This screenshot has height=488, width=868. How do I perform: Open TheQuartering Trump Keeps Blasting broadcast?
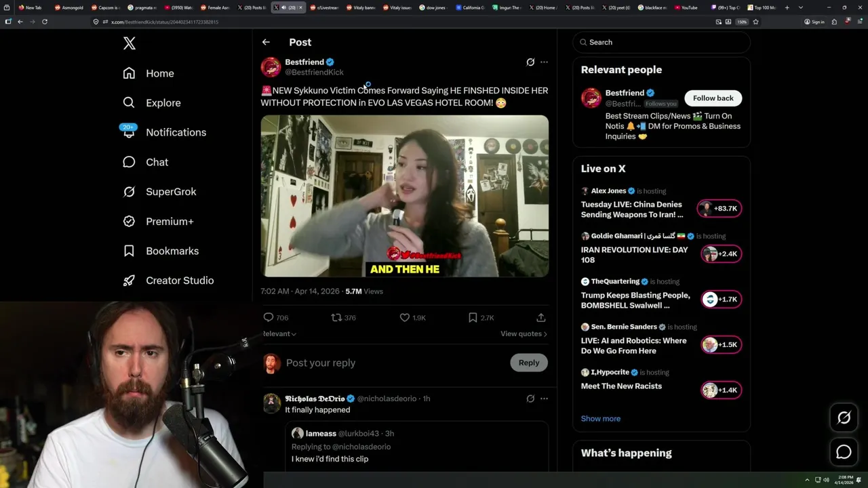[635, 300]
